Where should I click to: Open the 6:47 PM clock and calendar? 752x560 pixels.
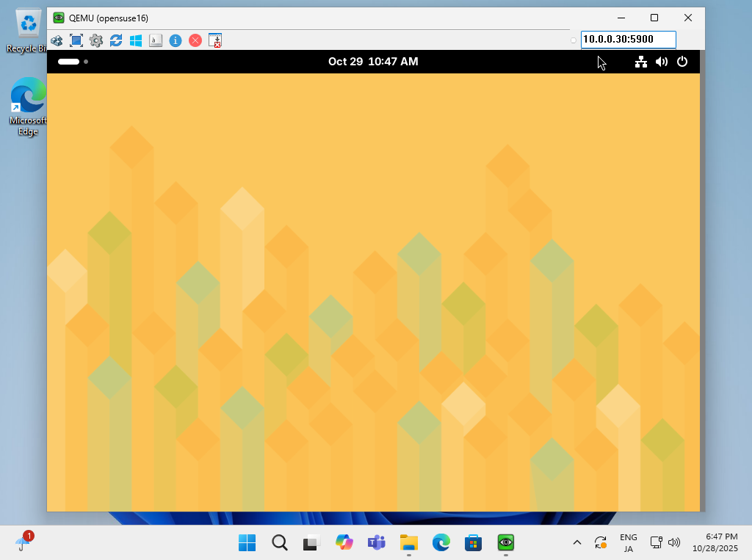click(x=715, y=542)
